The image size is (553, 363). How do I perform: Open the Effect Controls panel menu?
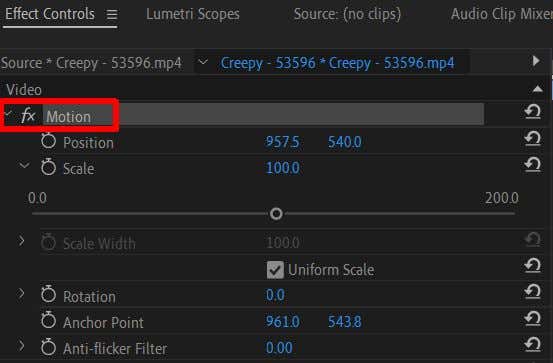coord(112,14)
